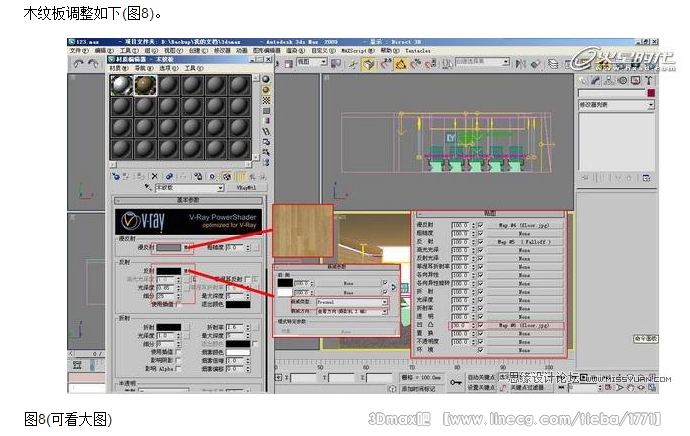The width and height of the screenshot is (690, 436).
Task: Open the Material/Map Navigator icon
Action: pyautogui.click(x=266, y=162)
